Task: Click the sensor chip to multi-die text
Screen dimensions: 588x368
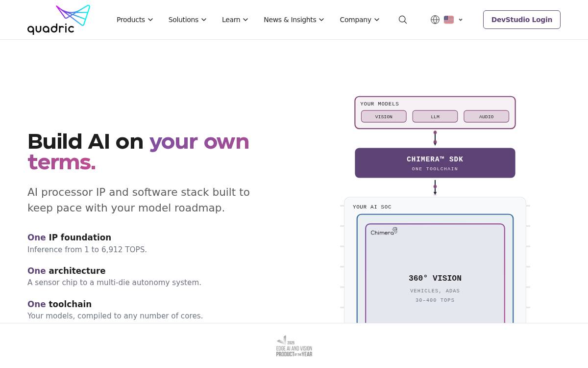Action: [x=114, y=283]
